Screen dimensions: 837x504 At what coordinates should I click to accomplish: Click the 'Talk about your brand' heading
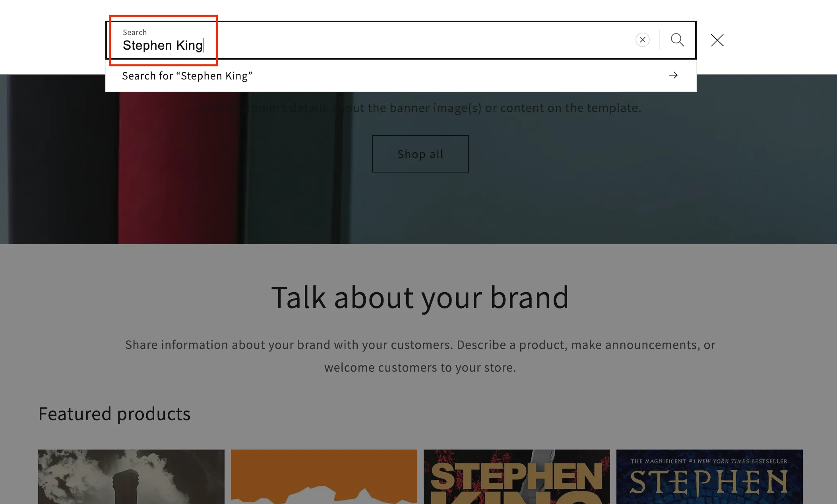tap(420, 297)
